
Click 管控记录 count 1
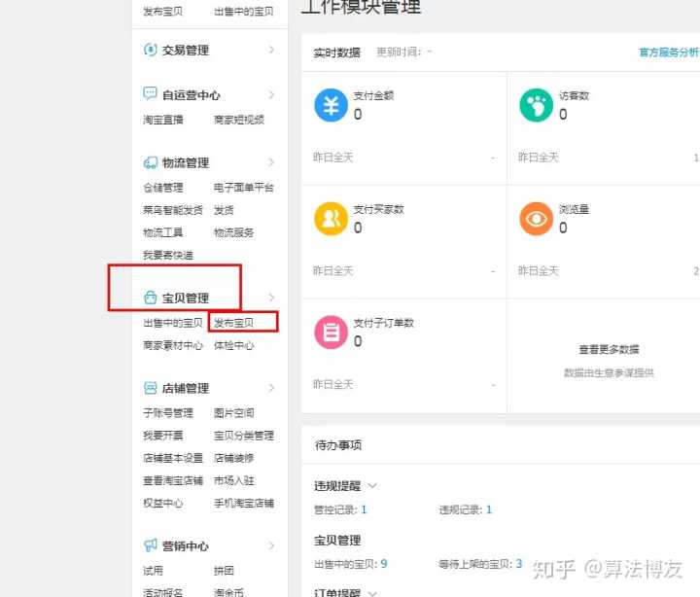pos(364,509)
